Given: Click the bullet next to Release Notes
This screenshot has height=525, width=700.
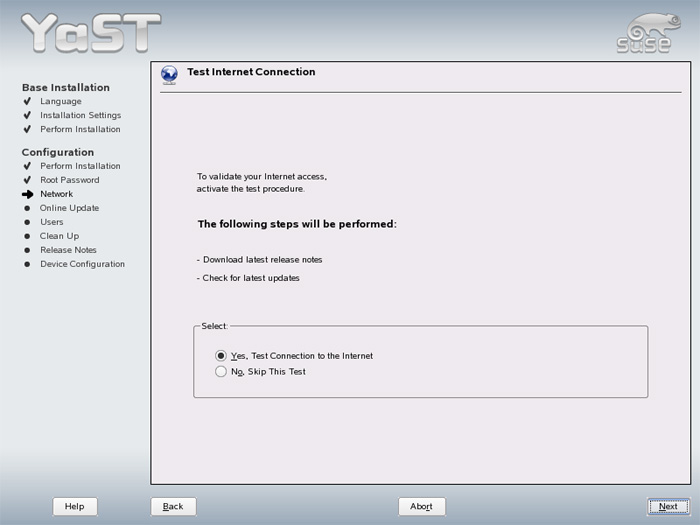Looking at the screenshot, I should (x=27, y=250).
